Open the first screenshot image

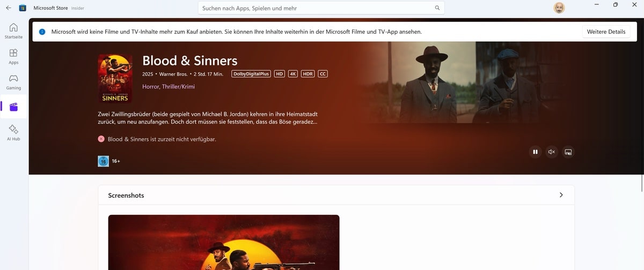pyautogui.click(x=224, y=242)
